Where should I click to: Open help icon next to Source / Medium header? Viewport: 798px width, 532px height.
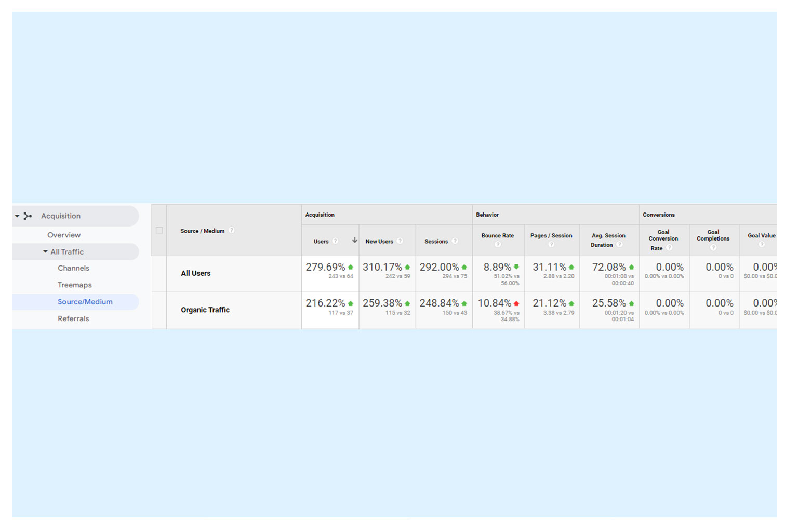(x=232, y=230)
